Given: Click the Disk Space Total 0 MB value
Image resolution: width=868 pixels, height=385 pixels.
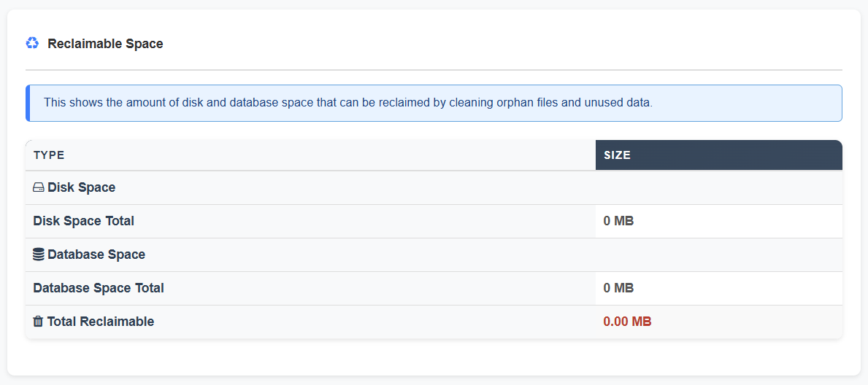Looking at the screenshot, I should click(618, 221).
